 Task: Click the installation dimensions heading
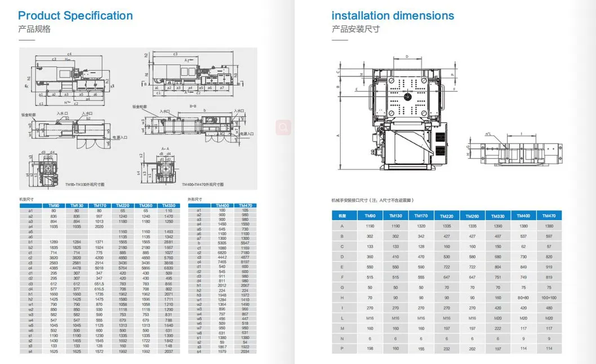tap(393, 15)
